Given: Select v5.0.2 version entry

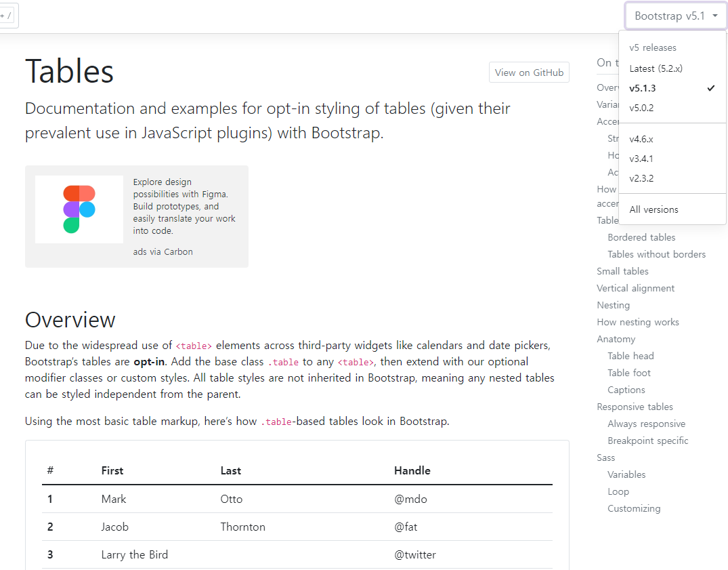Looking at the screenshot, I should (x=672, y=108).
